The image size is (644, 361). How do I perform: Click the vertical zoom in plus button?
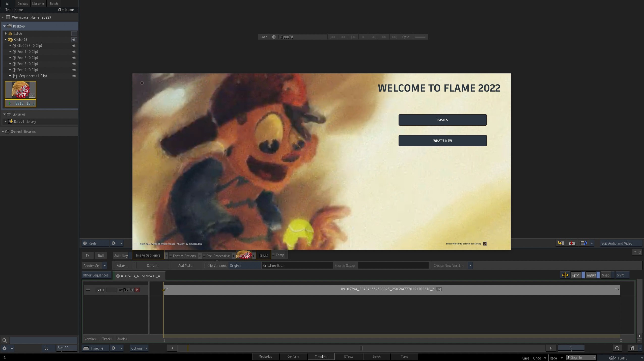[x=639, y=336]
